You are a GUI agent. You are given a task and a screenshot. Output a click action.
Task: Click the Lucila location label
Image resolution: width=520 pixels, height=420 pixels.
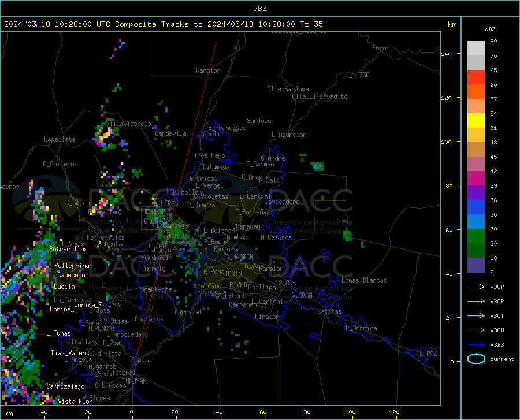(x=64, y=287)
